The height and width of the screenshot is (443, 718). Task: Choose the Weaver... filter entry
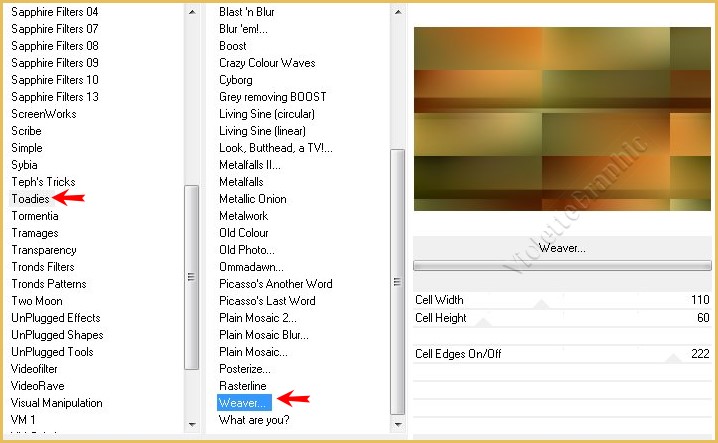point(243,403)
